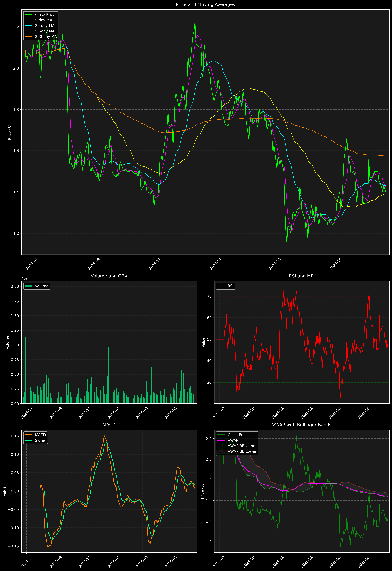Select the 'RSI' legend entry
392x571 pixels.
(231, 286)
